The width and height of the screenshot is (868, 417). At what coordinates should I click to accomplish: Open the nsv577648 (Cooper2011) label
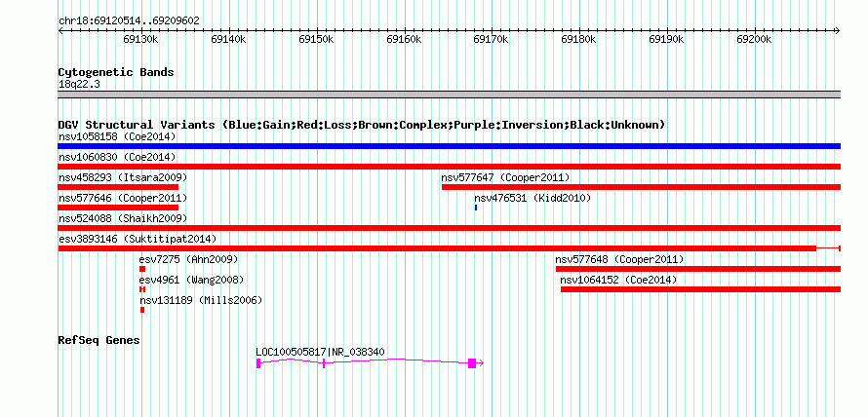click(620, 259)
